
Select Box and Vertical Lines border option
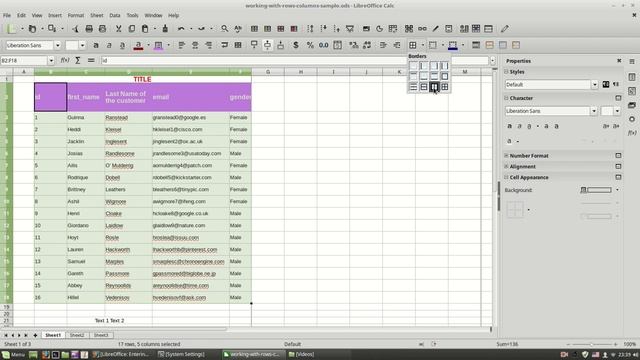[x=434, y=87]
